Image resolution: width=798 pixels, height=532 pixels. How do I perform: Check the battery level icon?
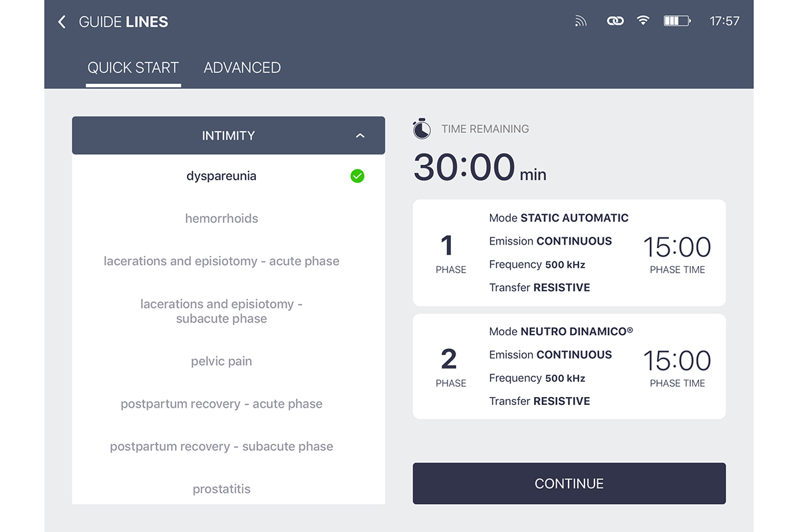(677, 21)
